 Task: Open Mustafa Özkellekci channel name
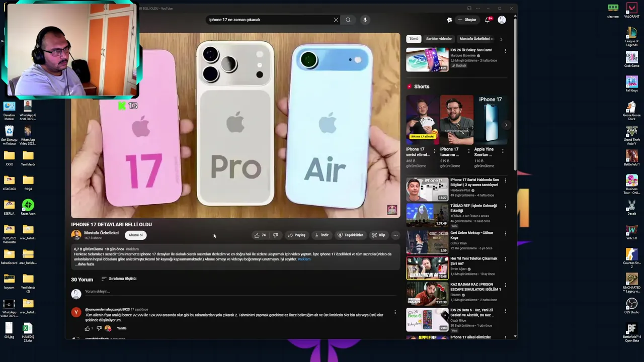(101, 233)
